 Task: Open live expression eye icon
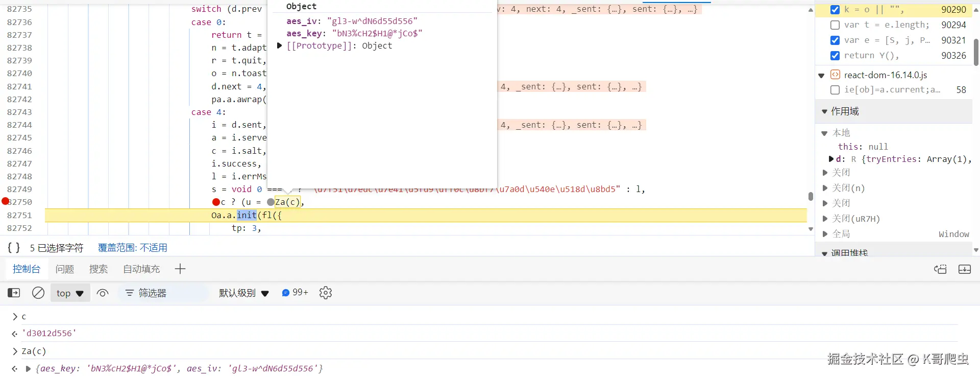(x=103, y=293)
